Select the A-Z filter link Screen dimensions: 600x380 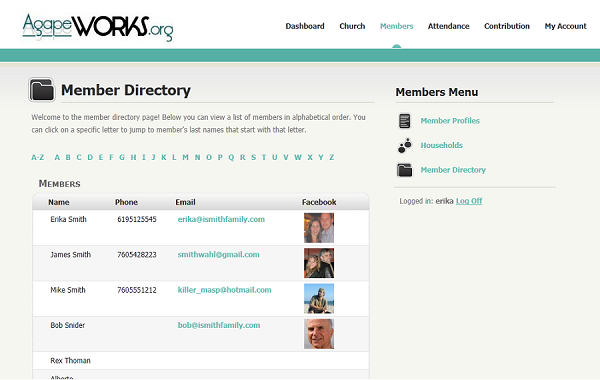point(38,157)
